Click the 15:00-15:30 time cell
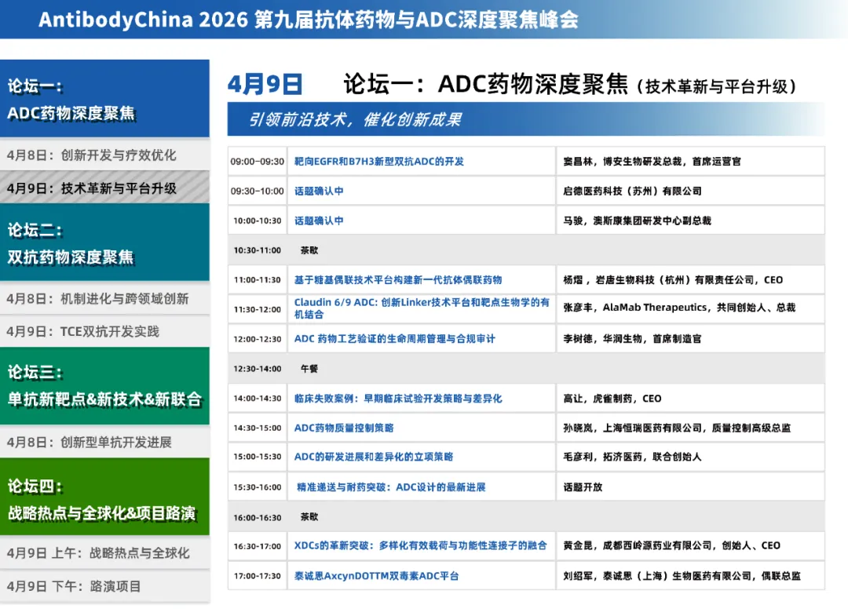 (x=258, y=457)
